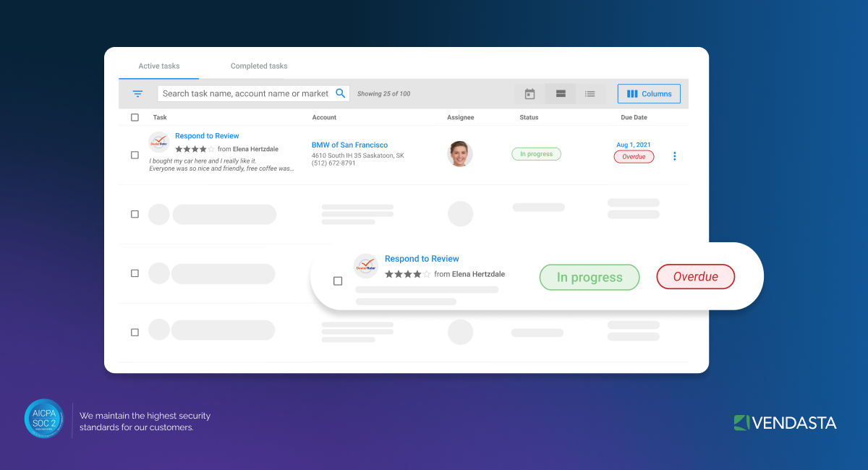Switch to list view icon
Image resolution: width=868 pixels, height=470 pixels.
590,94
